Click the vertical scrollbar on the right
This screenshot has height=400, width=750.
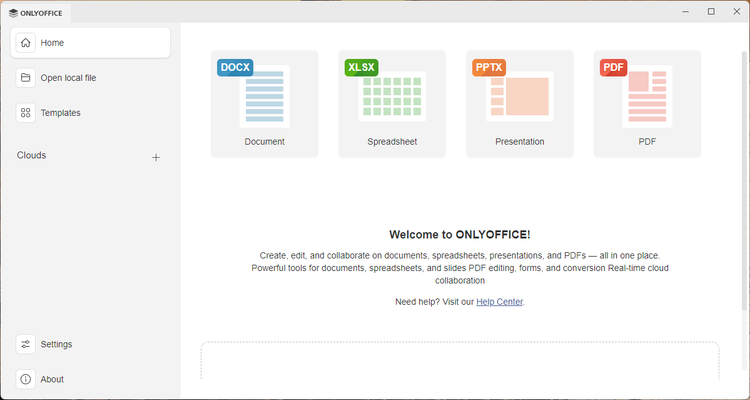[x=744, y=181]
